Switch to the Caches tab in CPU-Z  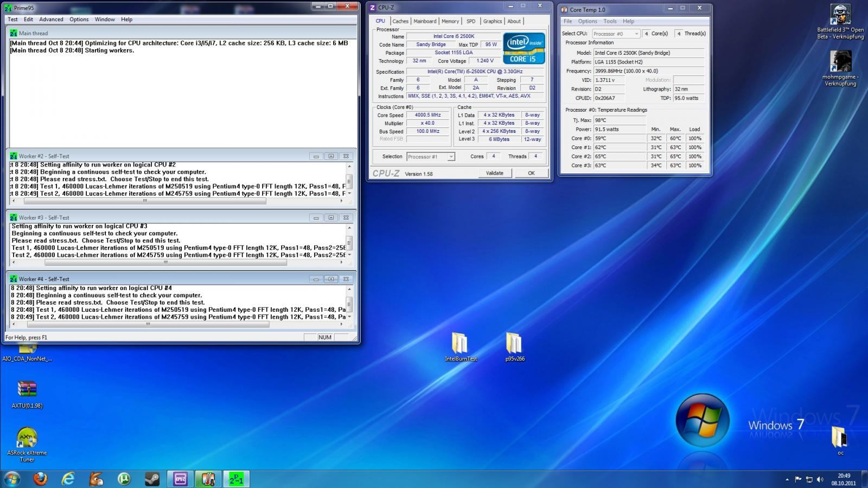tap(400, 21)
